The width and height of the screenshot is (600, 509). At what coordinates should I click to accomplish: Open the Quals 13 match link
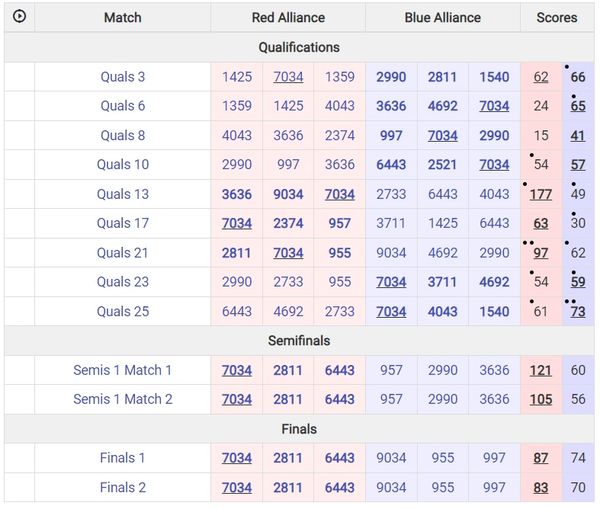tap(122, 194)
